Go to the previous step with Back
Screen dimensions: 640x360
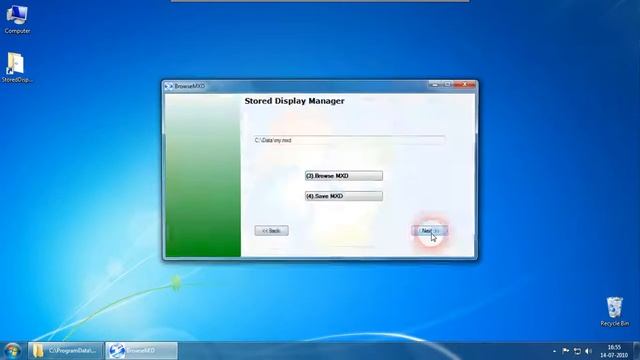point(271,231)
